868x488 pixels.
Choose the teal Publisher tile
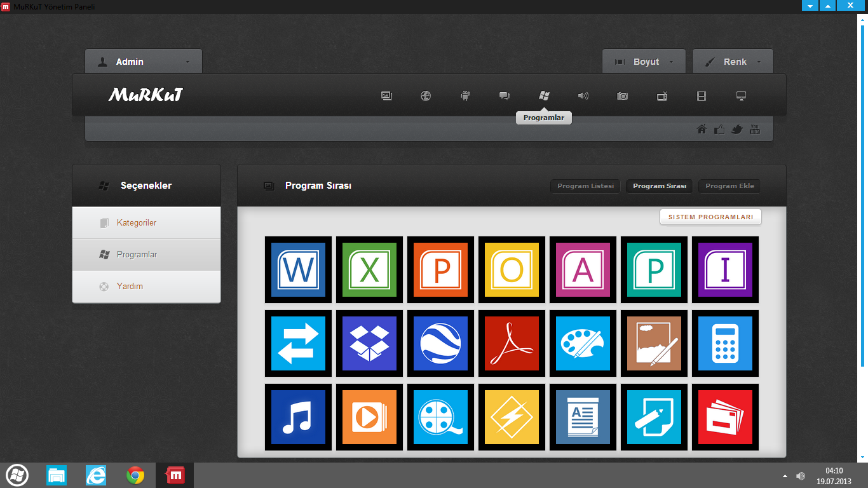[654, 270]
